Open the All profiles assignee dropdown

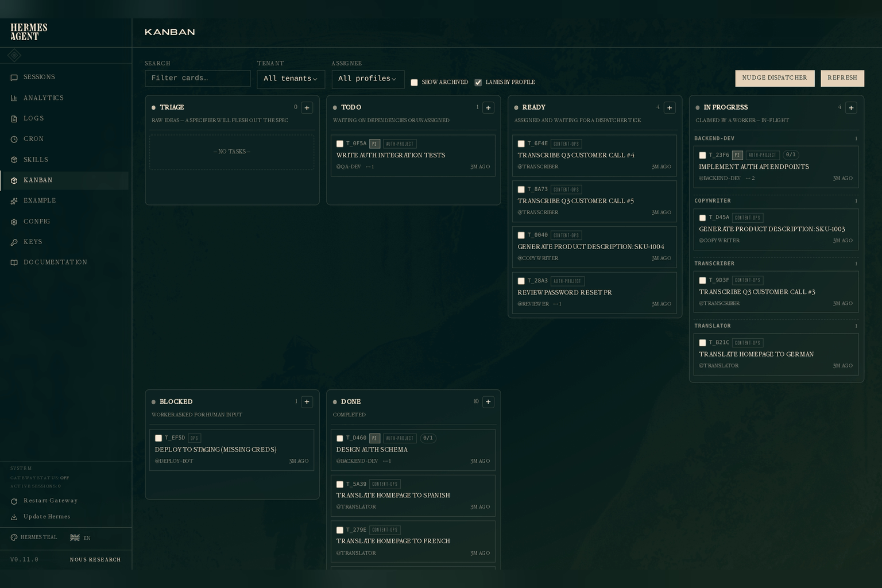tap(368, 79)
